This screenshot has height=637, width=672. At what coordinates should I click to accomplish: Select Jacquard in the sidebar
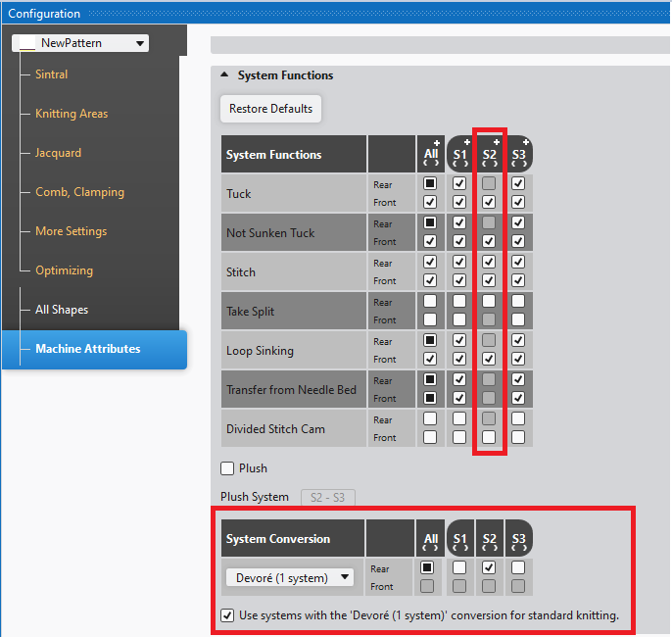click(59, 153)
